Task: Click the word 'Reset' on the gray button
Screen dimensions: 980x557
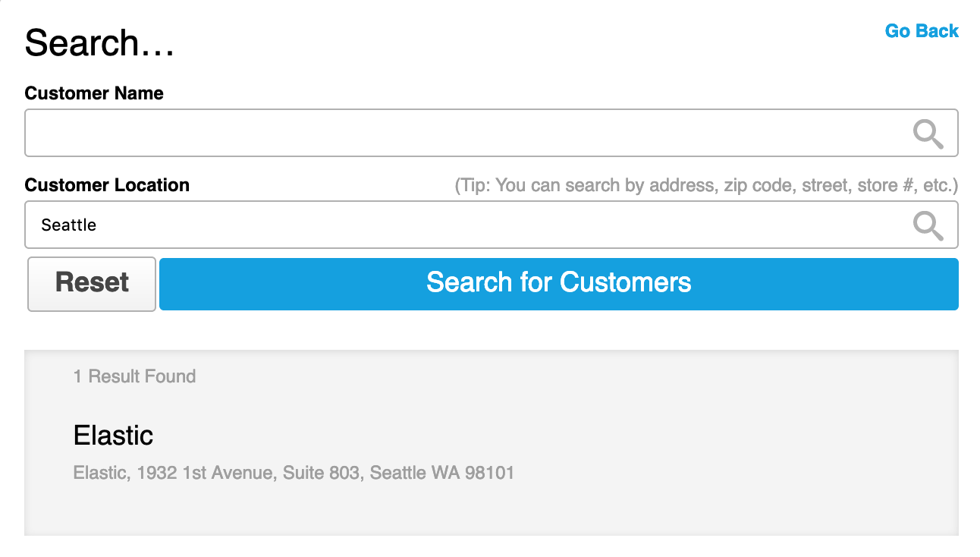Action: pos(92,283)
